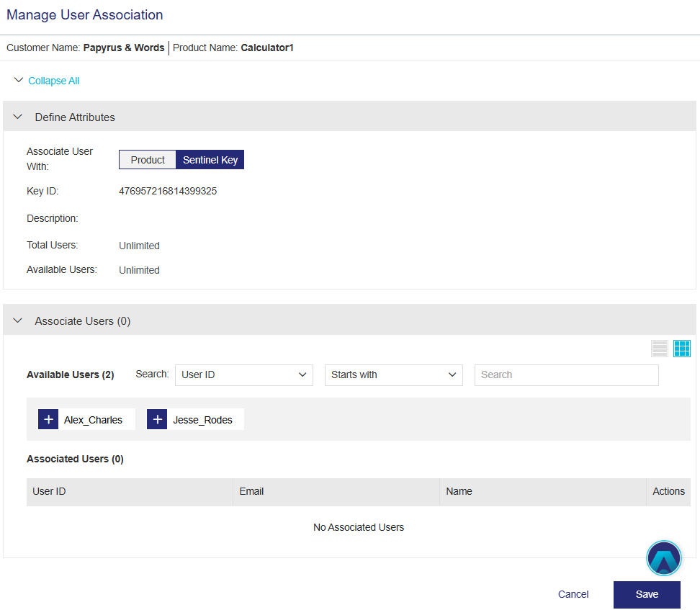Open the Starts with condition dropdown
The width and height of the screenshot is (700, 610).
coord(393,374)
